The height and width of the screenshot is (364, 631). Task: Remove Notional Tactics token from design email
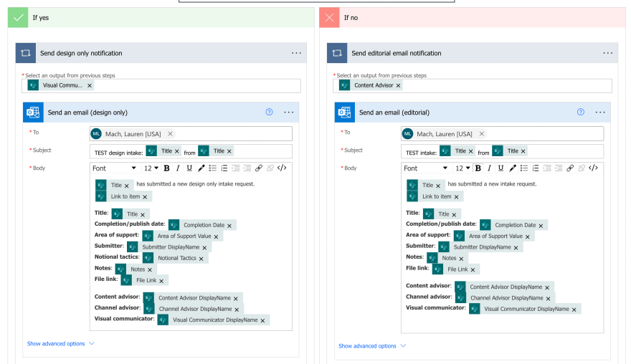pos(201,259)
